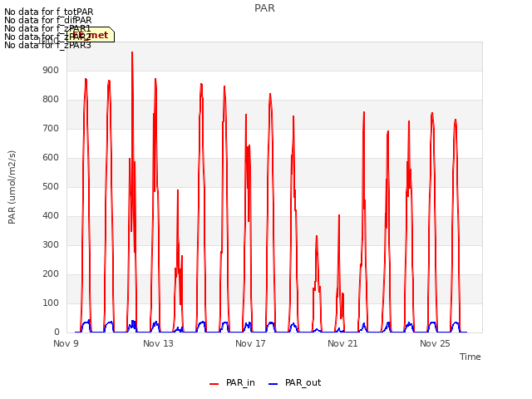Image resolution: width=532 pixels, height=399 pixels.
Task: Click the Nov 9 x-axis tick label
Action: 66,343
